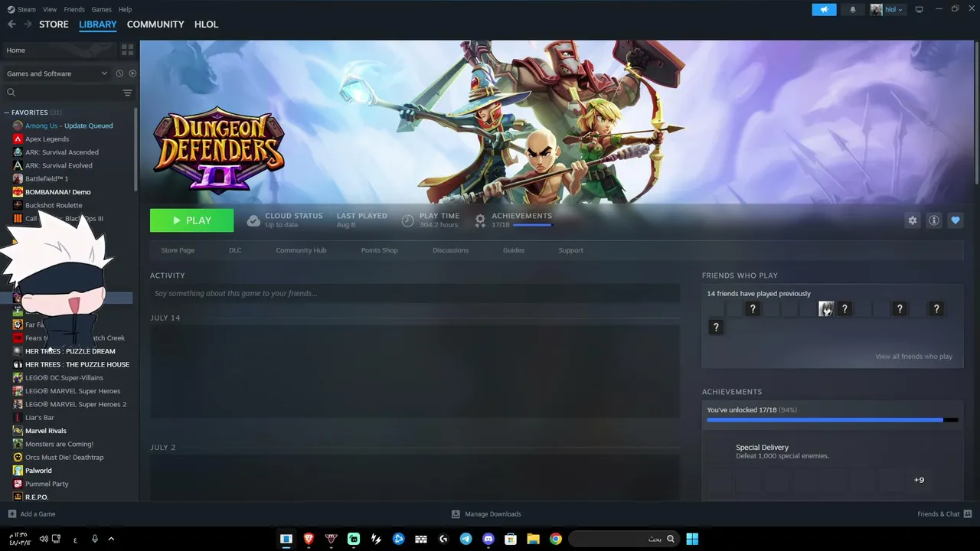Toggle the favorite heart icon
Screen dimensions: 980x551
point(955,220)
